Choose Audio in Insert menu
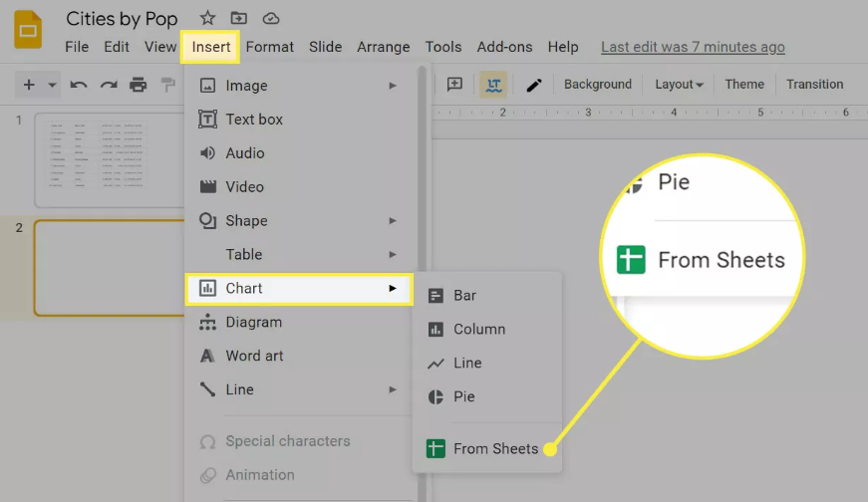 click(299, 153)
